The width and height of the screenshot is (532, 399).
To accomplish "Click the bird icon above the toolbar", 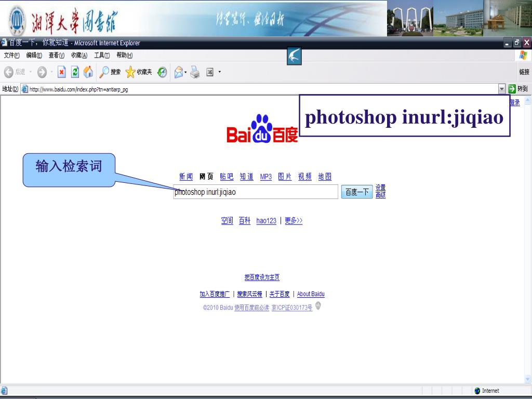I will (294, 56).
